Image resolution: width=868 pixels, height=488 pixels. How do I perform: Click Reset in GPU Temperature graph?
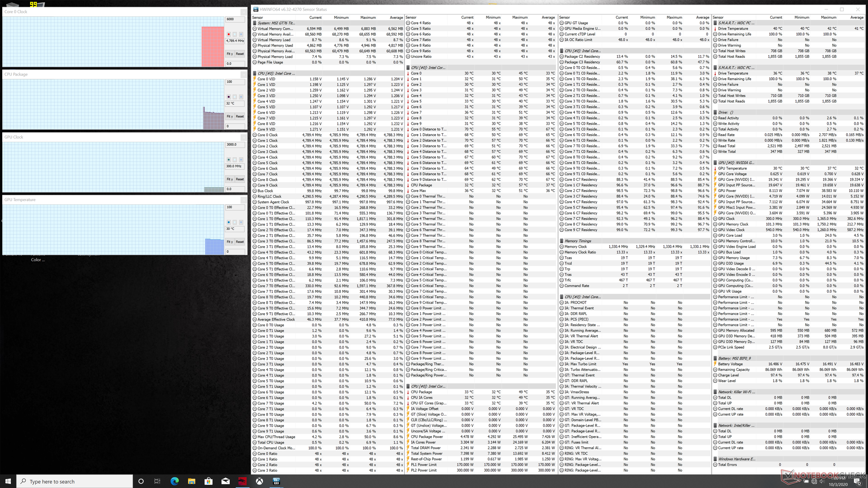(240, 242)
